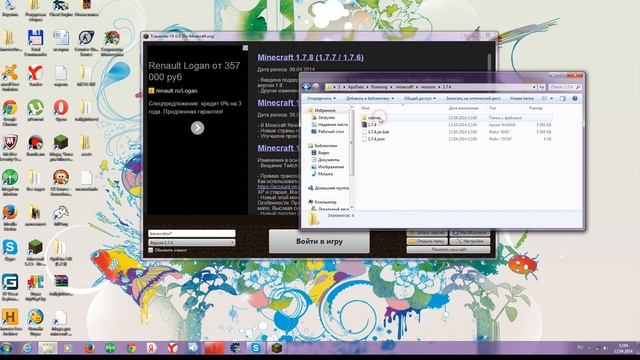Image resolution: width=640 pixels, height=360 pixels.
Task: Open Internet Explorer from the taskbar
Action: 27,348
